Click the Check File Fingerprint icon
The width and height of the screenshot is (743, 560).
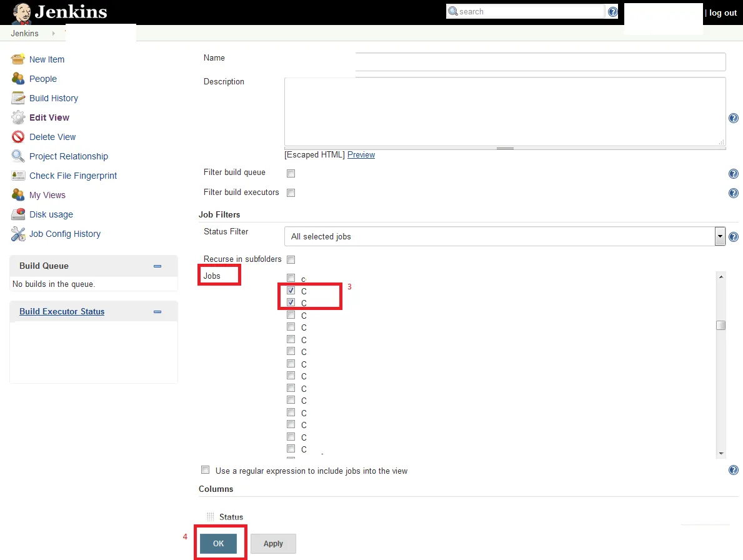point(18,176)
